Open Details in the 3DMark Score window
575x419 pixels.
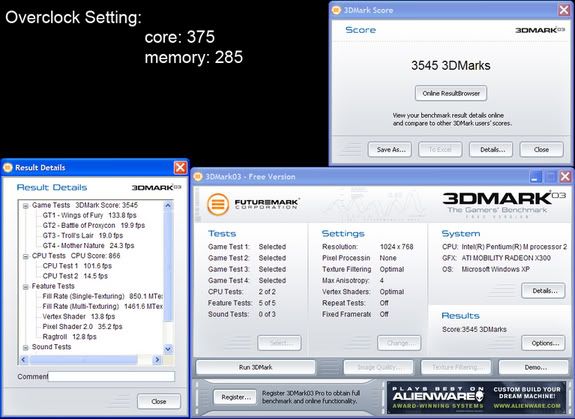point(491,150)
